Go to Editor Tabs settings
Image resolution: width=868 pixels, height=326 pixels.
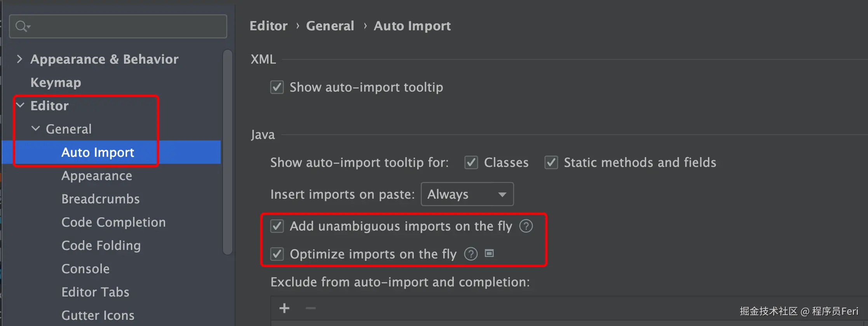click(x=95, y=292)
